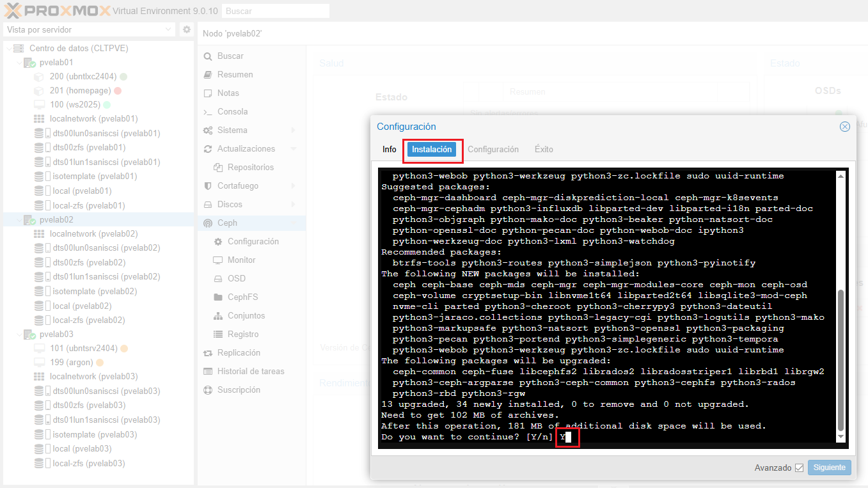This screenshot has height=488, width=868.
Task: Click the Notas note icon
Action: [207, 93]
